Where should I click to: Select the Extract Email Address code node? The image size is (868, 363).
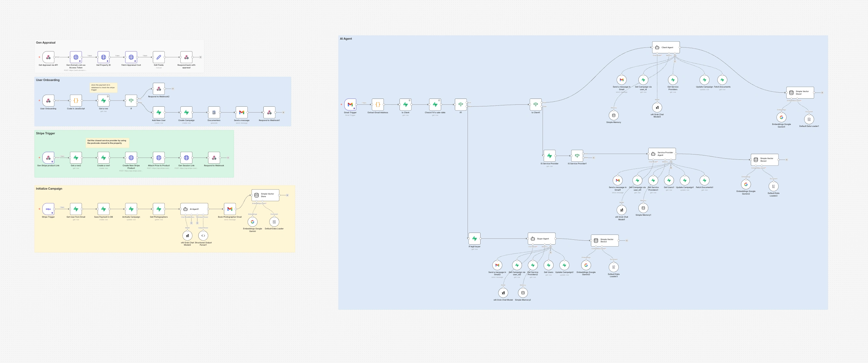pyautogui.click(x=378, y=105)
